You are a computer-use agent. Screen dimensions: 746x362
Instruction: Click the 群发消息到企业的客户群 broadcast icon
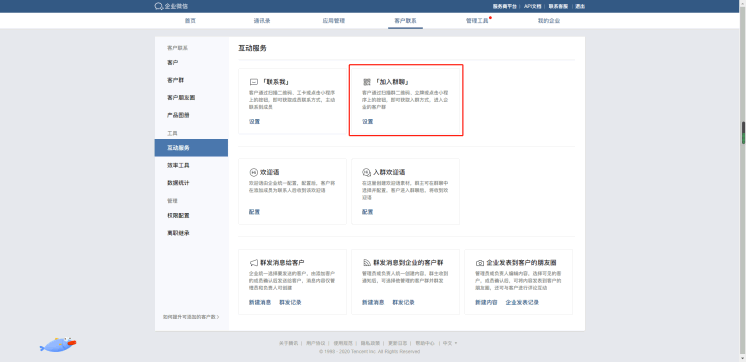point(366,263)
